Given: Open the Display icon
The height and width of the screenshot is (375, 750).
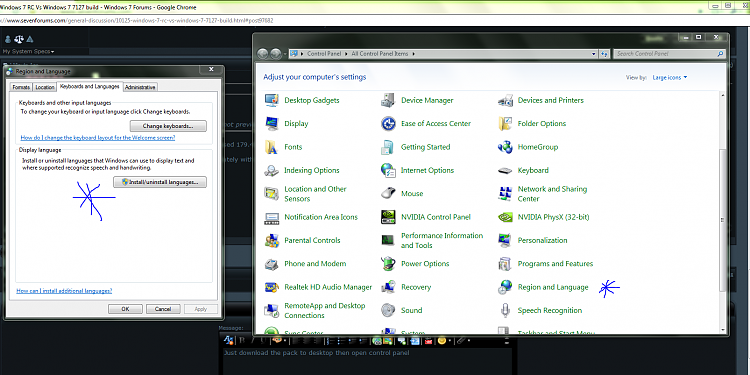Looking at the screenshot, I should (272, 123).
